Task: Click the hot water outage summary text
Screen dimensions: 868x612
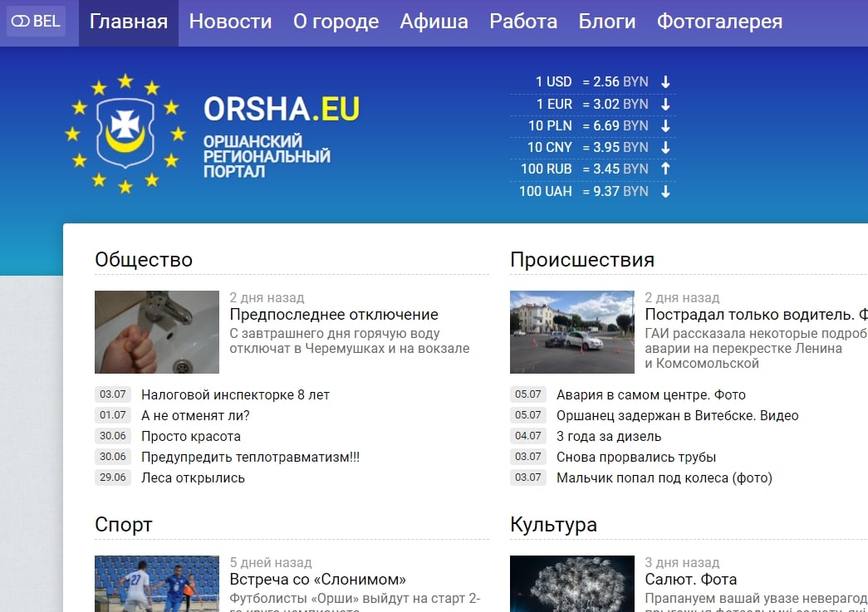Action: (350, 340)
